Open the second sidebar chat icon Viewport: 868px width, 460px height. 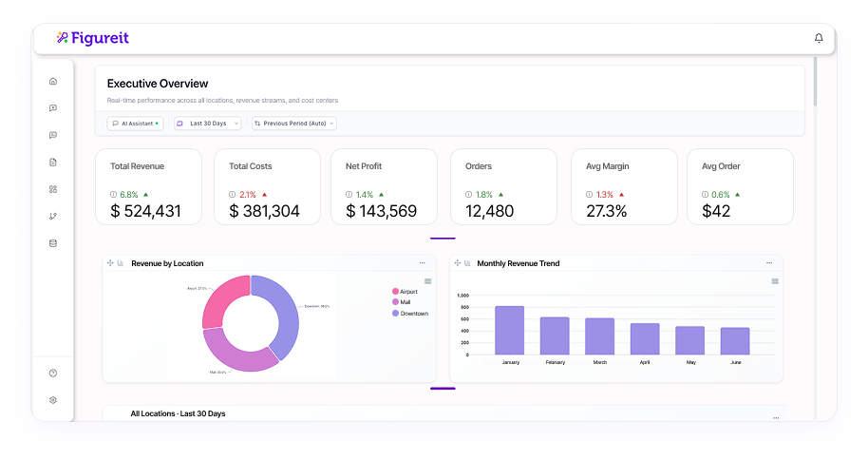point(53,108)
